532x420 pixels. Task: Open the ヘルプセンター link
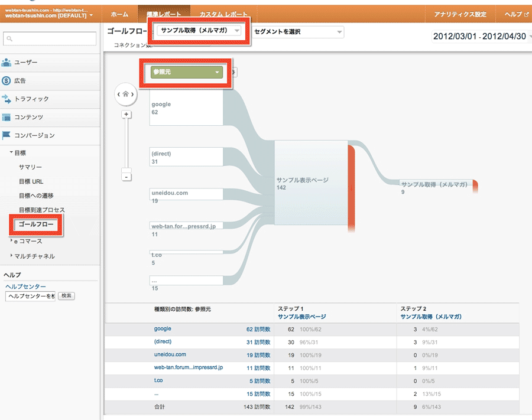(25, 286)
